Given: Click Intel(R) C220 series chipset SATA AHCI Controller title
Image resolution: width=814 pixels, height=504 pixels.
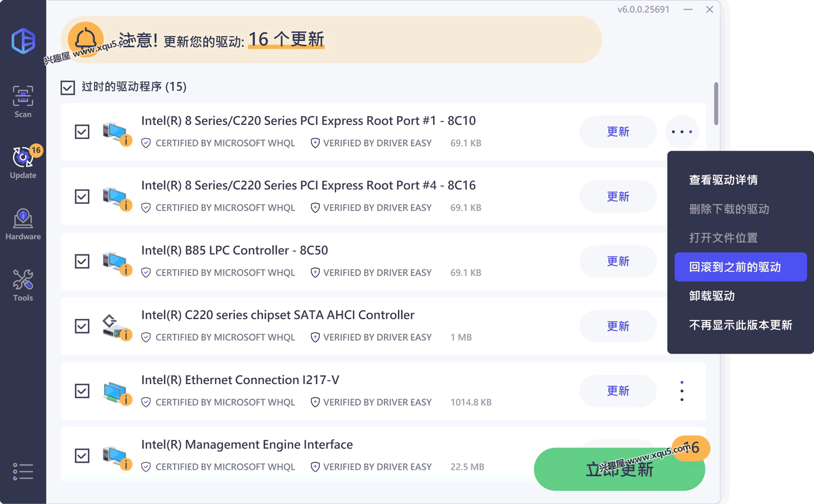Looking at the screenshot, I should 278,315.
